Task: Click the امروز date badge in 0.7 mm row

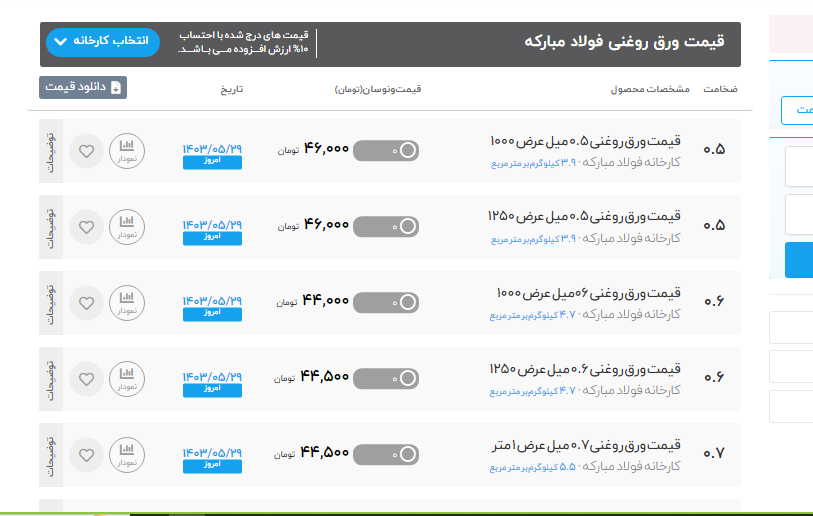Action: pos(212,465)
